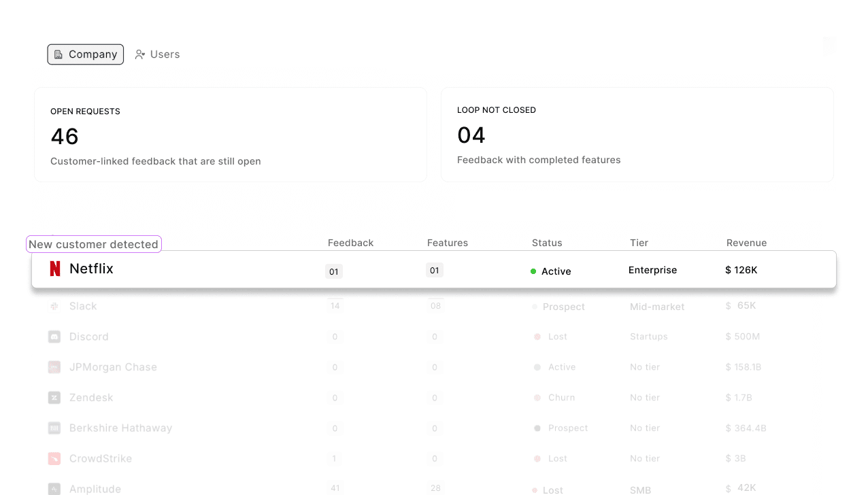The height and width of the screenshot is (495, 868).
Task: Sort by the Tier column header
Action: [x=639, y=243]
